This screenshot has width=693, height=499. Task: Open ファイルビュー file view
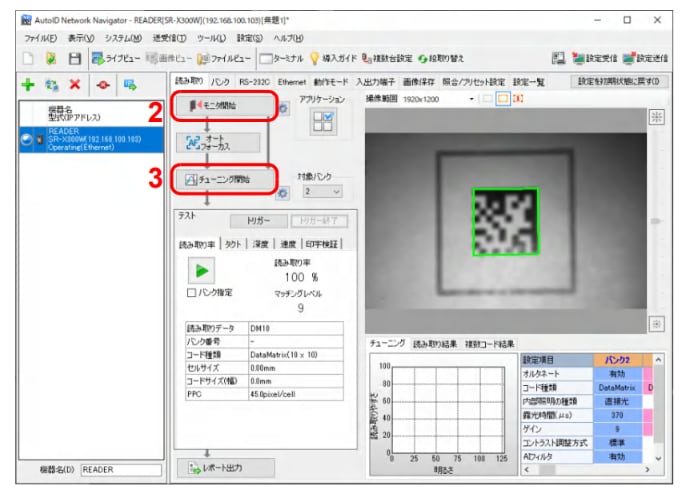[x=225, y=58]
